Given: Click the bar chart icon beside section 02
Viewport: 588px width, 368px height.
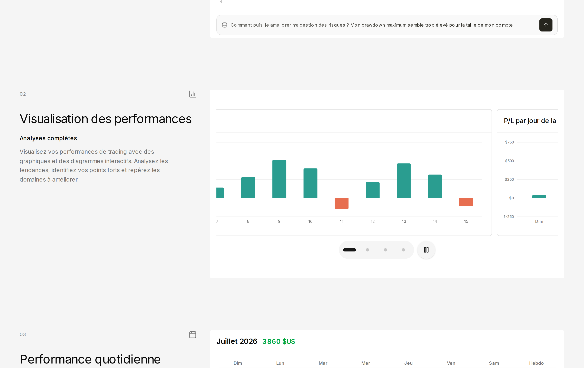Looking at the screenshot, I should [193, 94].
